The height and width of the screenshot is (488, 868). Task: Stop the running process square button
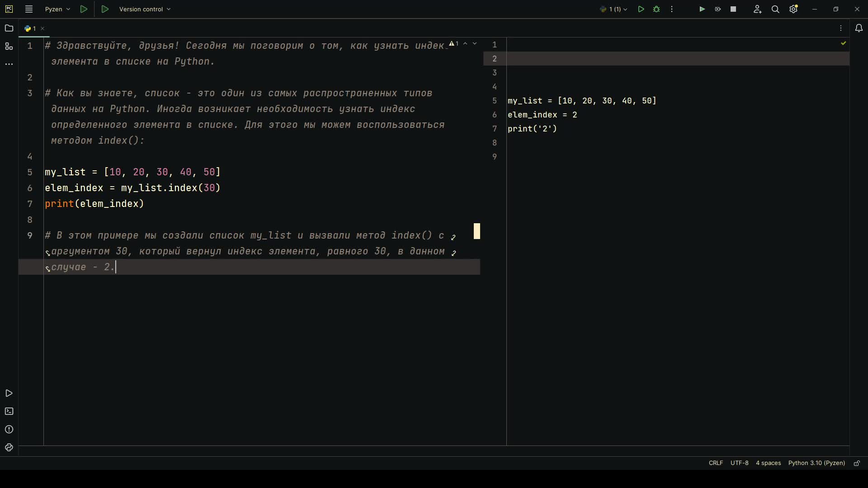coord(733,9)
